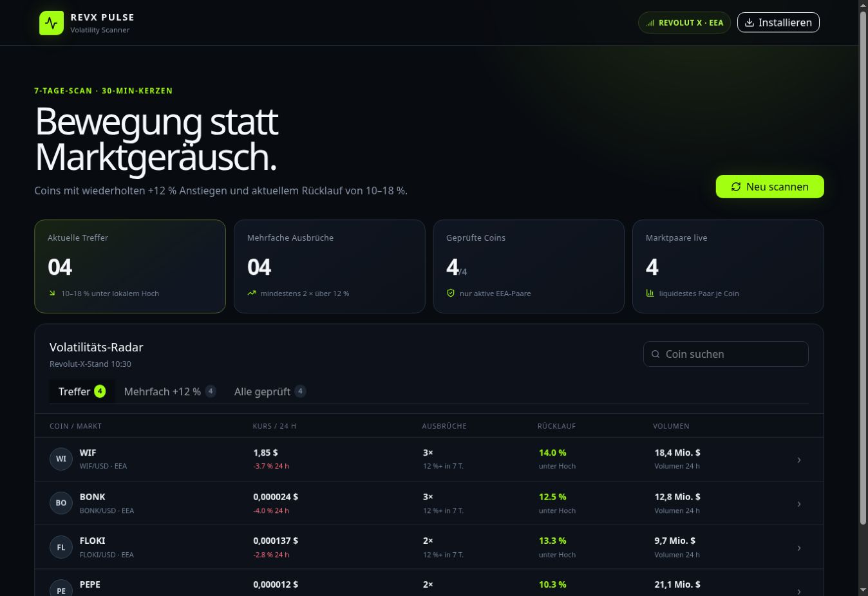Click the refresh icon in Neu scannen
Screen dimensions: 868x596
coord(736,187)
